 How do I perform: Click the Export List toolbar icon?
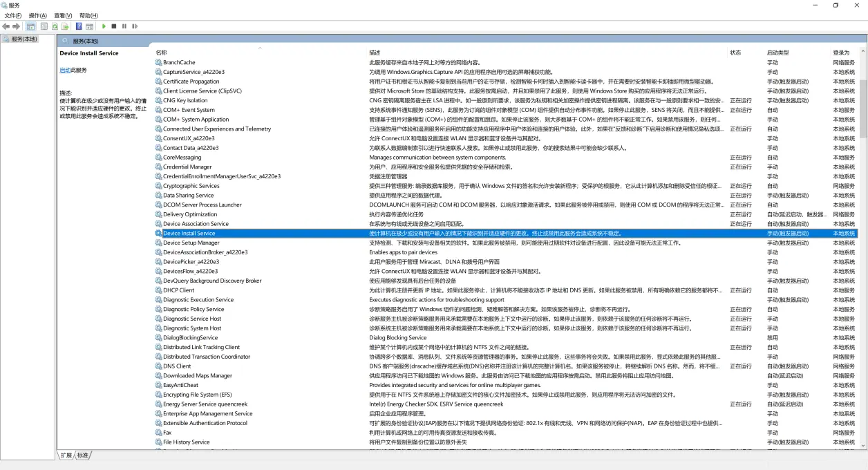coord(65,26)
